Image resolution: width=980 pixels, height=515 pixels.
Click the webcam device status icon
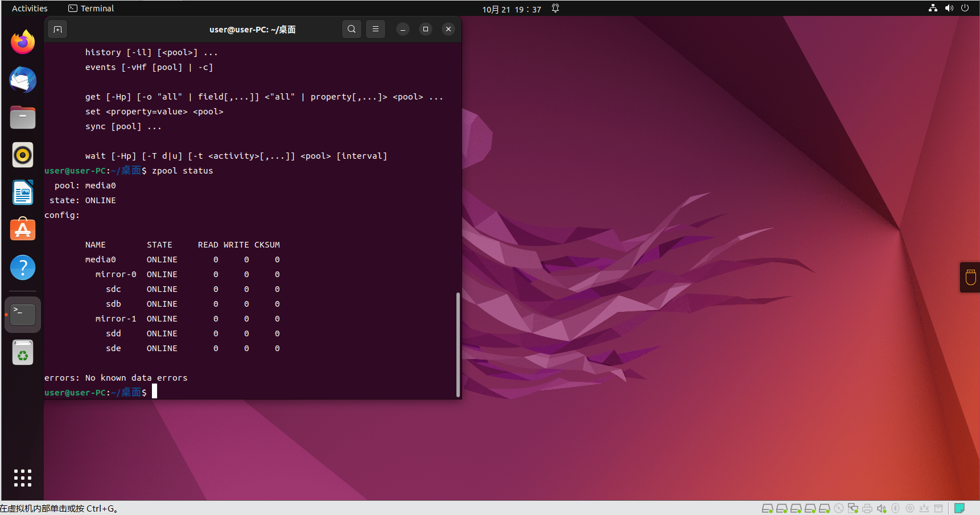pyautogui.click(x=909, y=508)
